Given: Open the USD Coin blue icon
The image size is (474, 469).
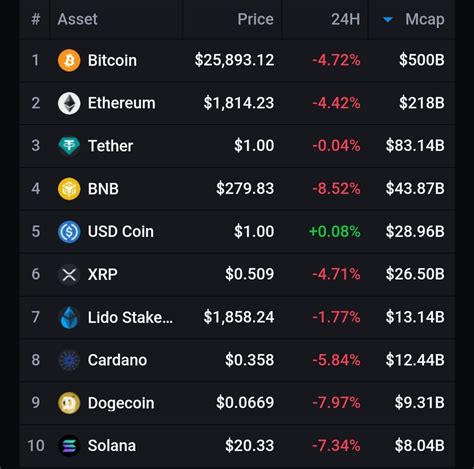Looking at the screenshot, I should tap(69, 231).
